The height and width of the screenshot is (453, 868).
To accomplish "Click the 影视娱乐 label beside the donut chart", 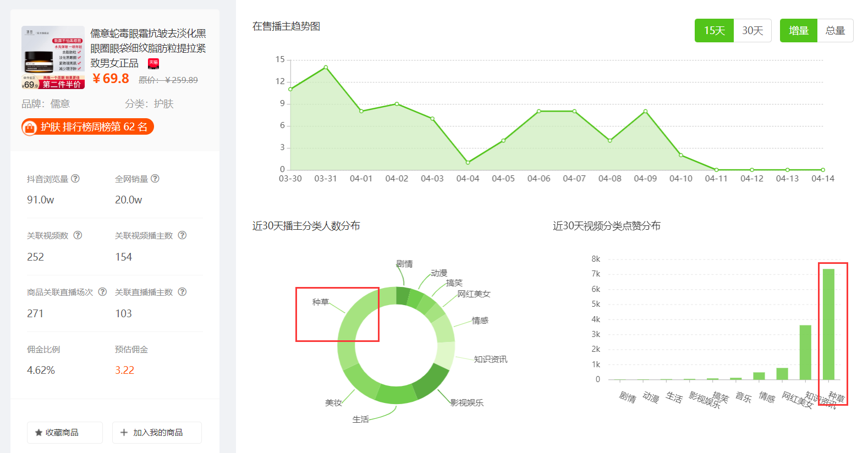I will pos(467,402).
